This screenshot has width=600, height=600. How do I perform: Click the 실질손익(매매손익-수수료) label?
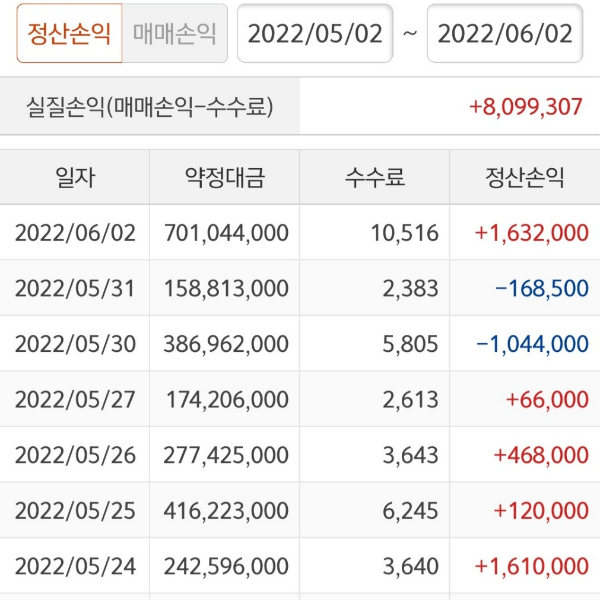click(150, 106)
